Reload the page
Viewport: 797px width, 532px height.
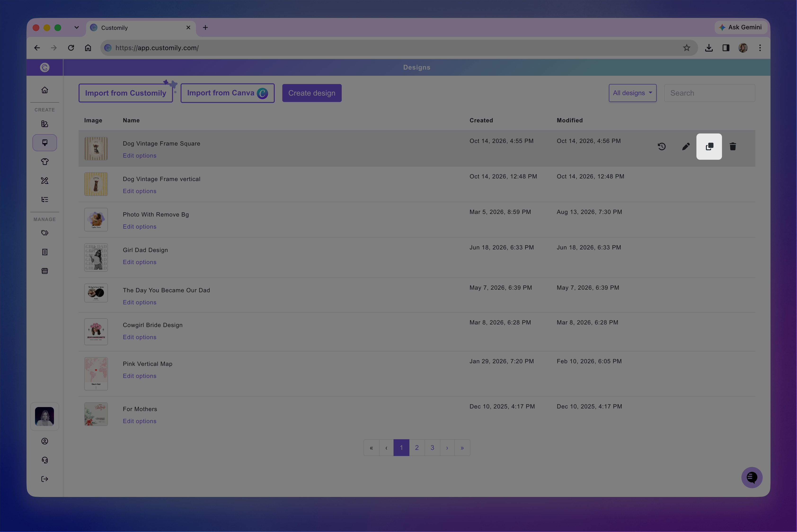[71, 48]
